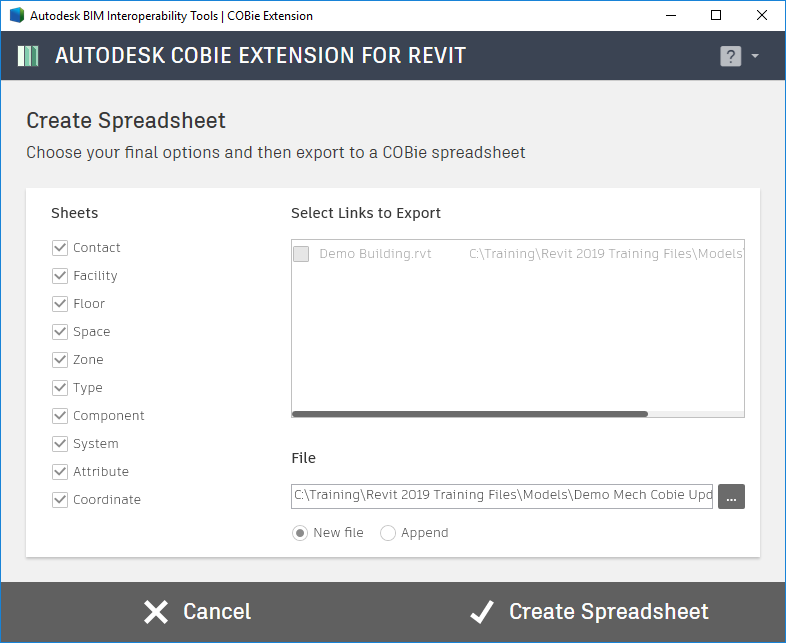Select the Append radio button
This screenshot has height=643, width=786.
388,533
